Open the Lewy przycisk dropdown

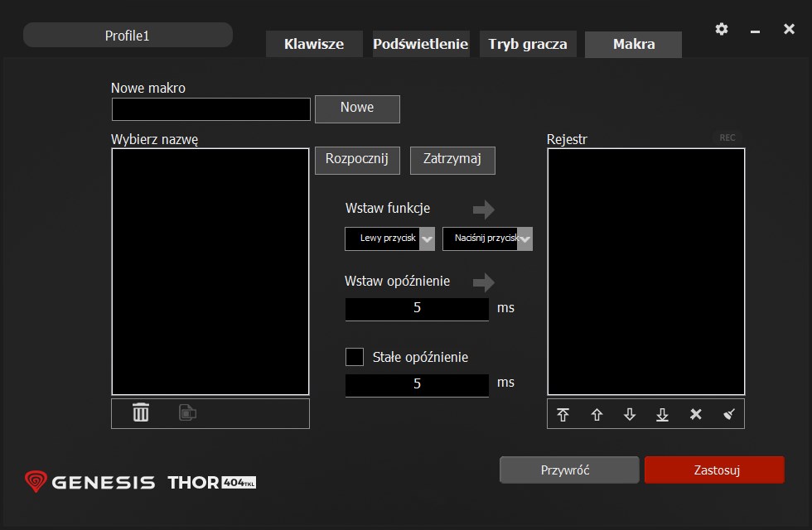tap(389, 238)
